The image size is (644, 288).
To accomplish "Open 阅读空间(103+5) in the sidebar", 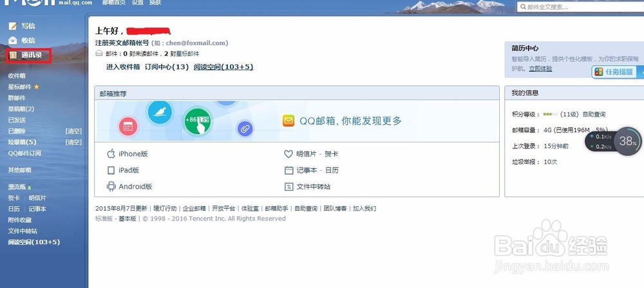I will tap(34, 242).
